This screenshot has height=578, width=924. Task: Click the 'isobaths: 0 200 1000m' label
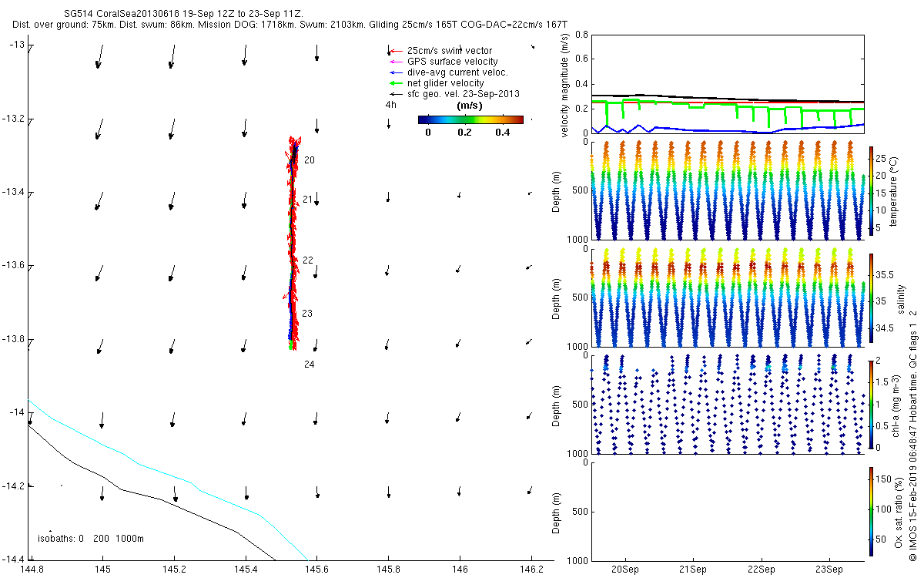point(90,538)
